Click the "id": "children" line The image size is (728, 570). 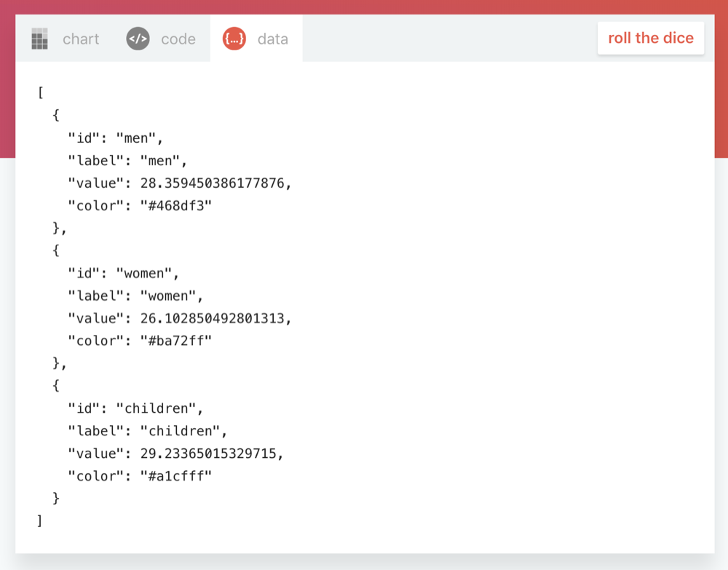tap(135, 408)
